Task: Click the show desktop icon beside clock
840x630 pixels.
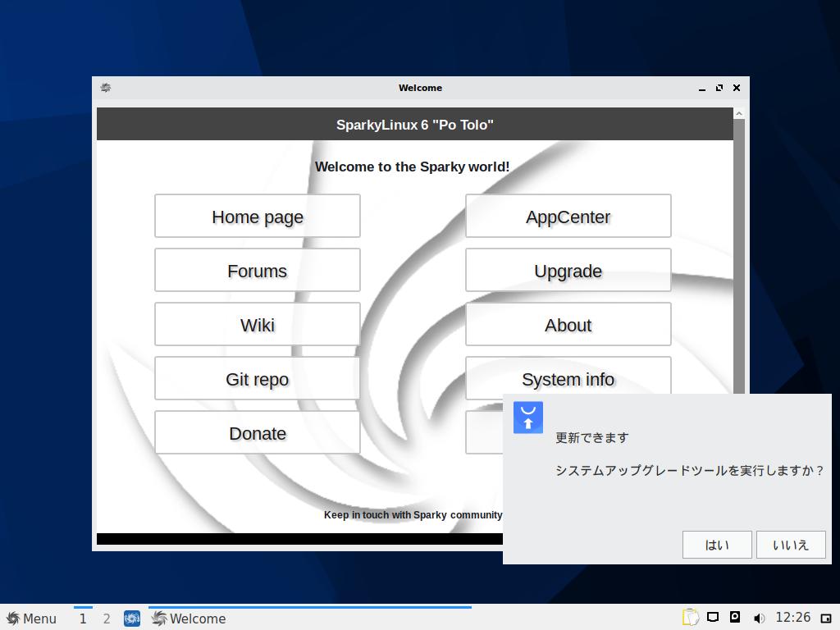Action: [826, 619]
